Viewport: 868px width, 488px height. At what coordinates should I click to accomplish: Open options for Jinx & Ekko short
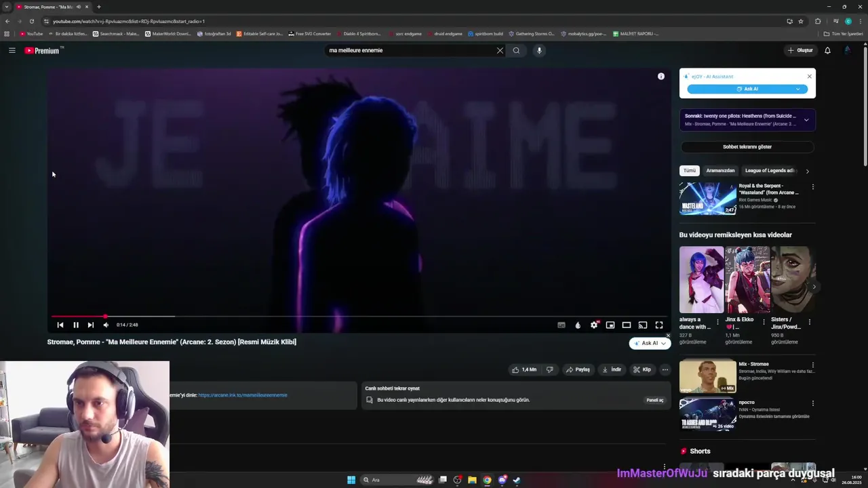(x=764, y=322)
